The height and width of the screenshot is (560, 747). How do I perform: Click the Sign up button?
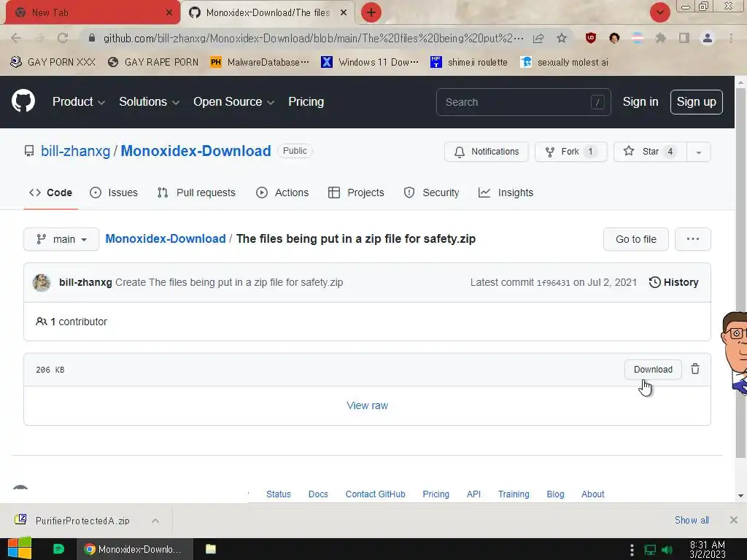[696, 102]
